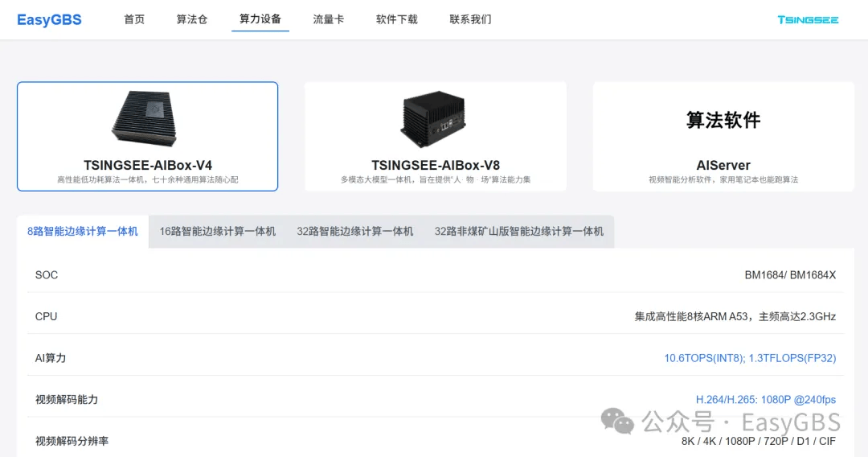This screenshot has height=457, width=868.
Task: Open the 联系我们 page
Action: click(x=470, y=19)
